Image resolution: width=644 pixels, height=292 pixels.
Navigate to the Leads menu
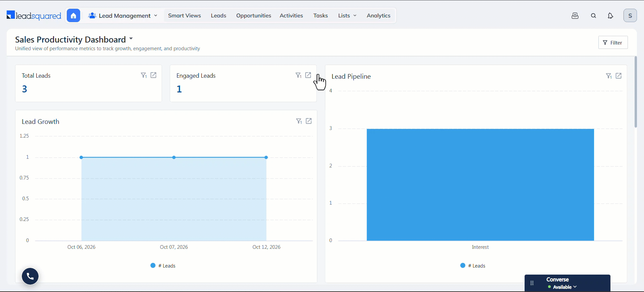[219, 16]
